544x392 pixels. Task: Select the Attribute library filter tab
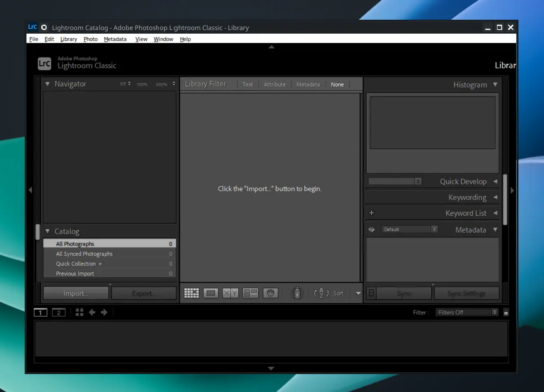[274, 84]
